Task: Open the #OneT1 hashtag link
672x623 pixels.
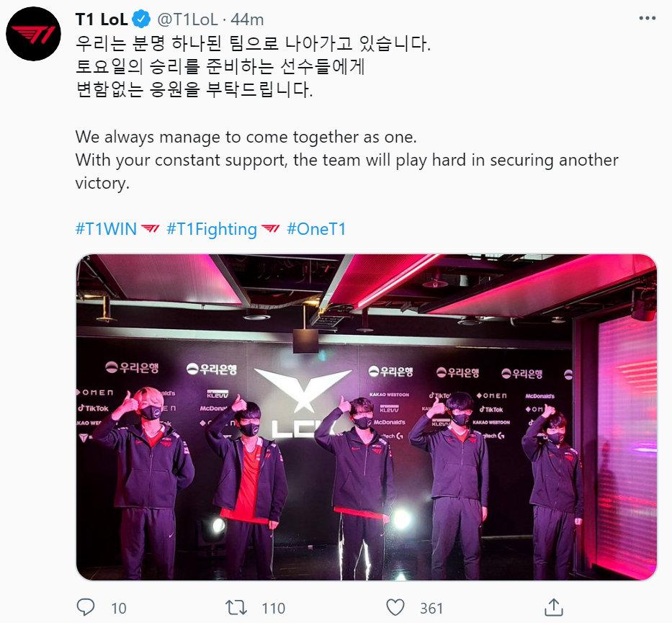Action: coord(316,229)
